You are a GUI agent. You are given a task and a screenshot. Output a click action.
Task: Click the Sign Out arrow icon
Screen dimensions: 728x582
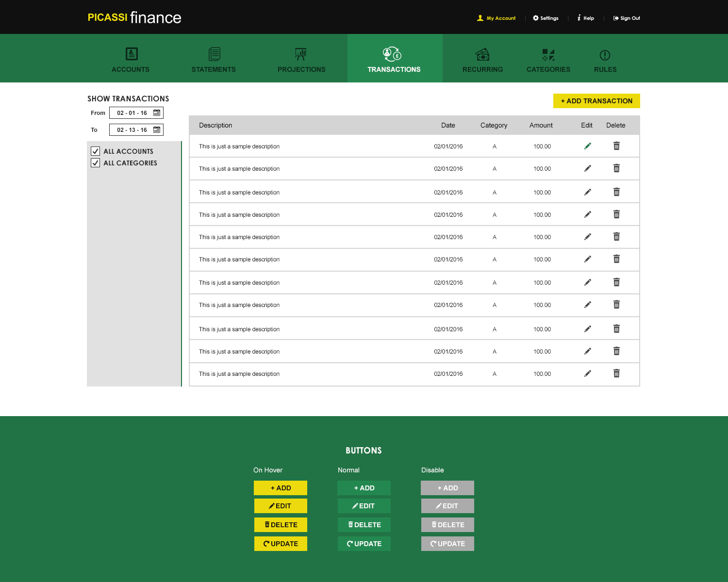point(616,18)
